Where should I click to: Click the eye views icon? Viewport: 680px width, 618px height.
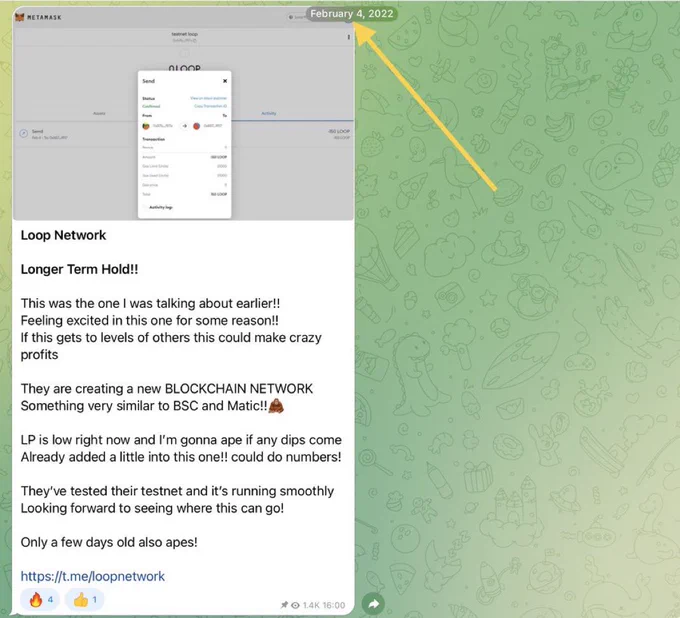(x=295, y=605)
